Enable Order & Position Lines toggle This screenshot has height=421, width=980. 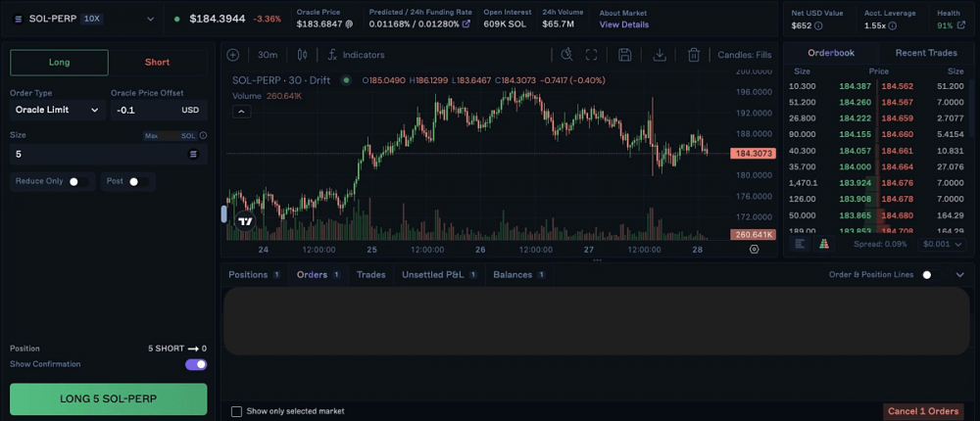tap(931, 275)
